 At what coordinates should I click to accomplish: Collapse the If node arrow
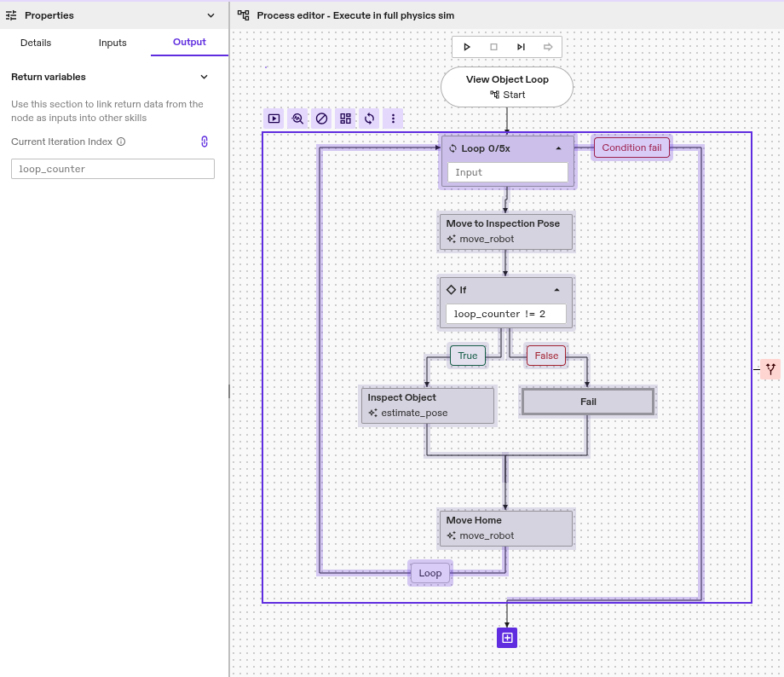pyautogui.click(x=556, y=290)
